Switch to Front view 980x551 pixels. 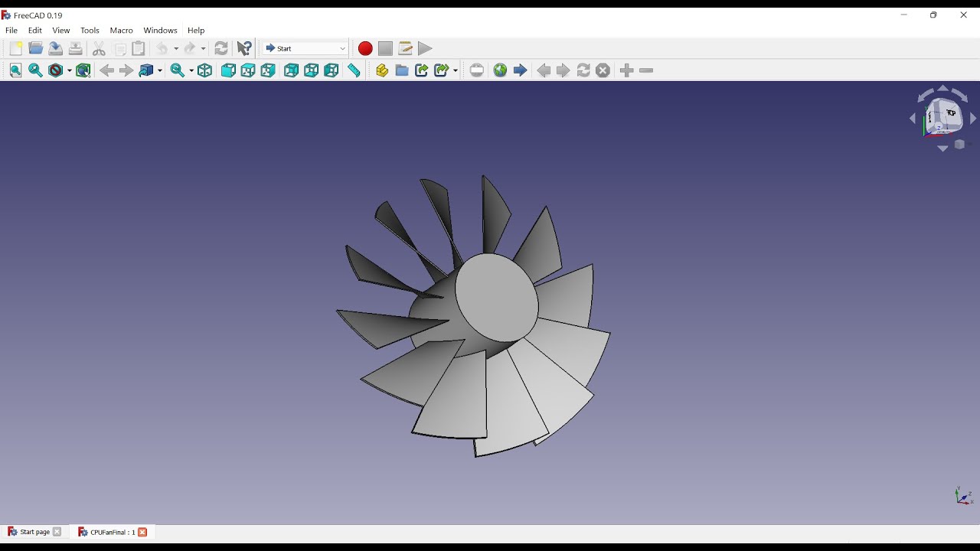pyautogui.click(x=228, y=70)
